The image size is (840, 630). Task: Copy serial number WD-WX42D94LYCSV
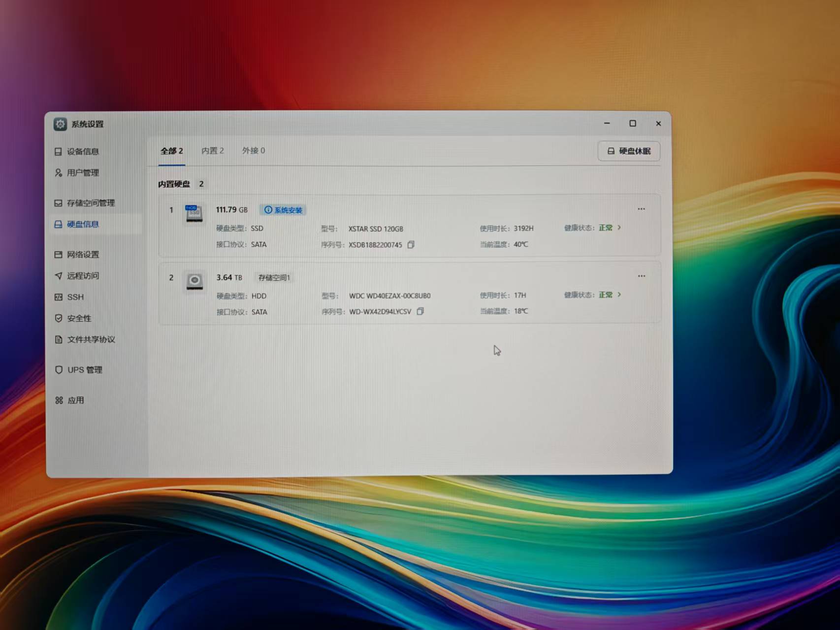tap(420, 311)
